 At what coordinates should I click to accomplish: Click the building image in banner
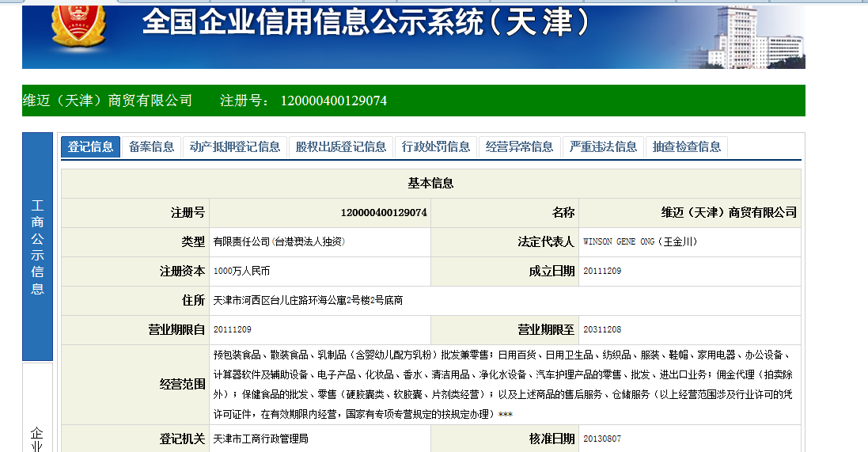click(x=747, y=38)
